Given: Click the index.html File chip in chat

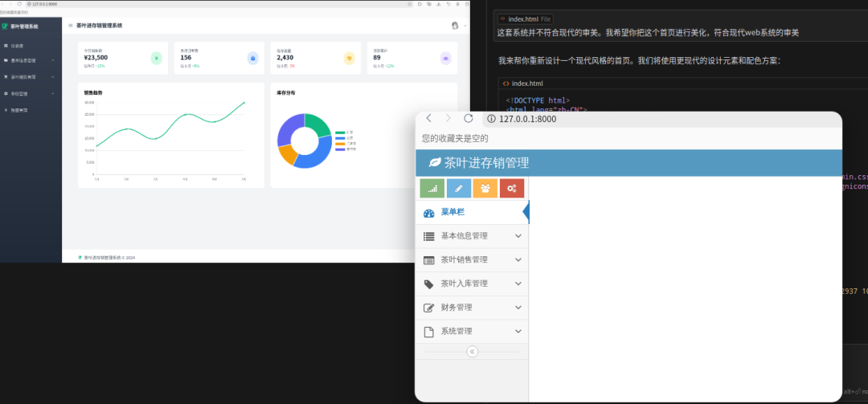Looking at the screenshot, I should pyautogui.click(x=526, y=18).
